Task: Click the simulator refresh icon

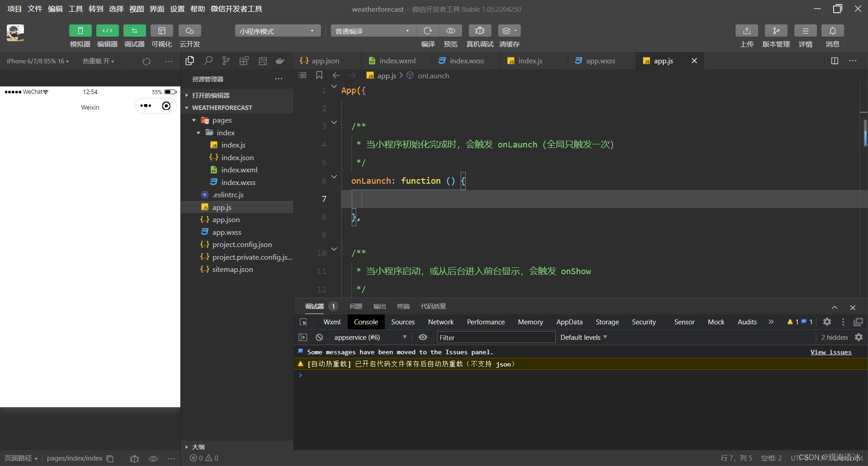Action: click(x=146, y=62)
